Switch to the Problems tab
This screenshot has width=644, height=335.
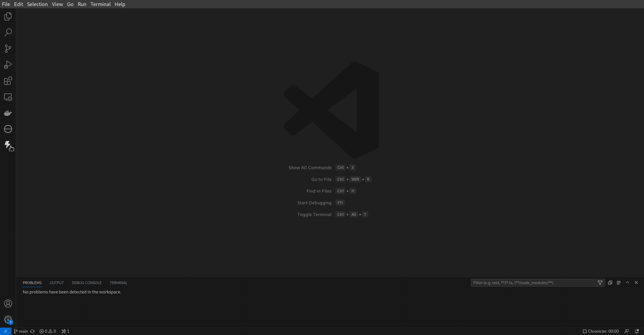[x=32, y=283]
